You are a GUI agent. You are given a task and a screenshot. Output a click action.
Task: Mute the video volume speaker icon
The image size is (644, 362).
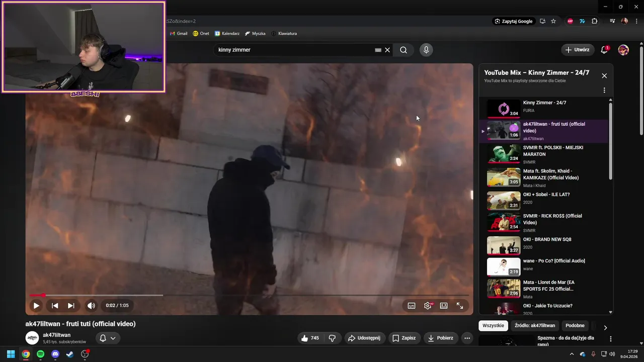pos(91,305)
